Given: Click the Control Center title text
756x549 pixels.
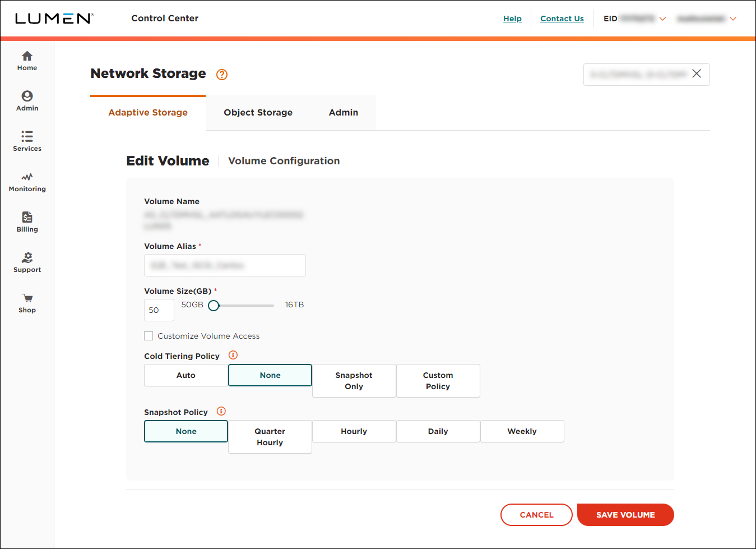Looking at the screenshot, I should pos(165,19).
